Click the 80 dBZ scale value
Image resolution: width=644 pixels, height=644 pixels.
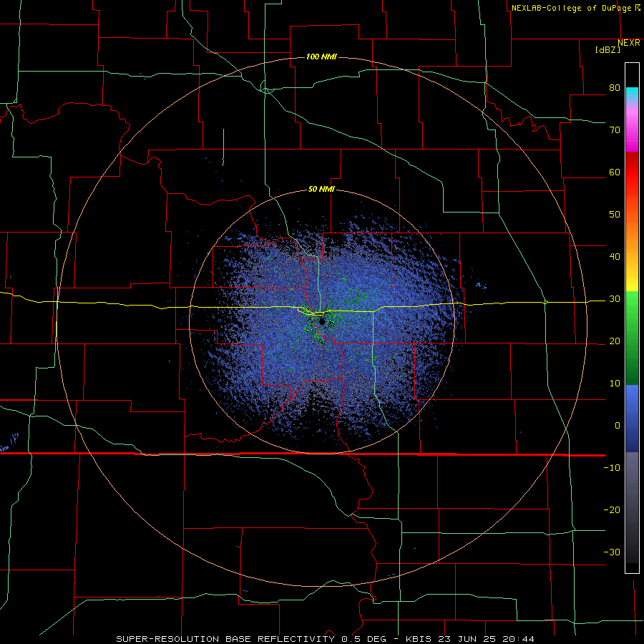pos(615,88)
